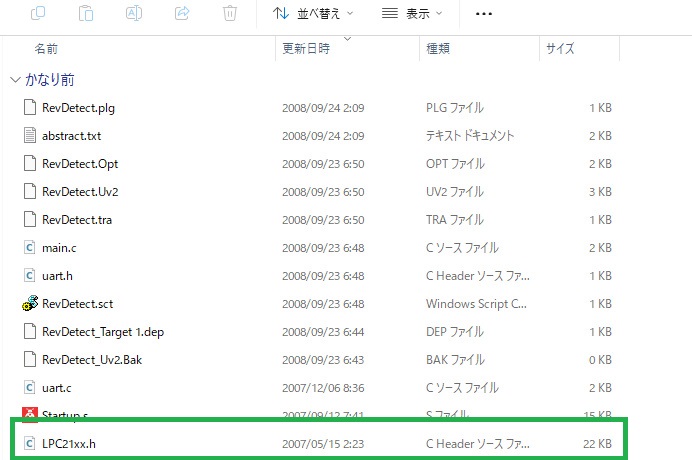Screen dimensions: 692x460
Task: Click the 種類 column header
Action: [438, 48]
